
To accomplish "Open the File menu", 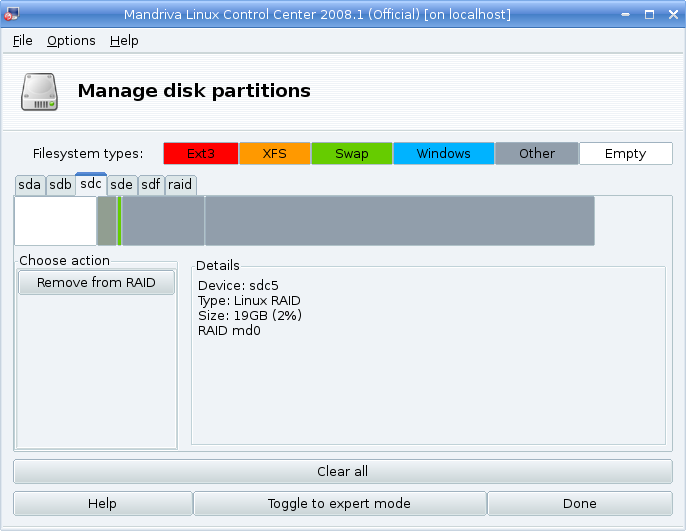I will coord(22,41).
